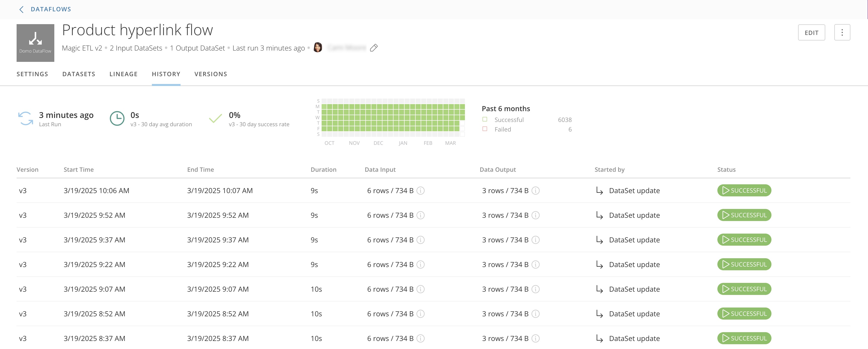
Task: Show data input info for 9:52 AM run
Action: click(x=420, y=215)
